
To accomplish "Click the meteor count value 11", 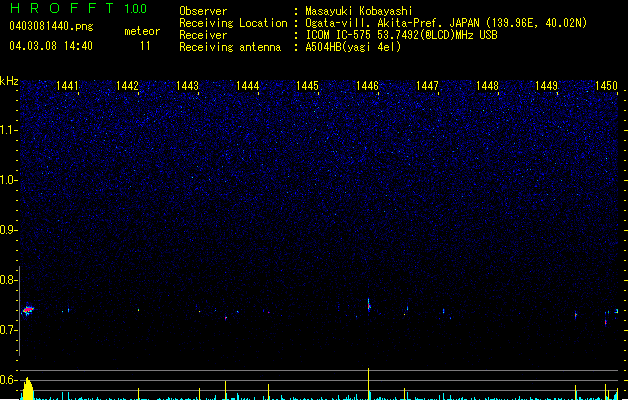I will (145, 46).
